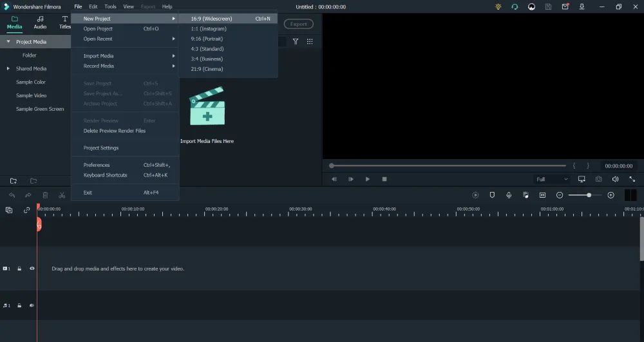Record voiceover with microphone icon
This screenshot has height=342, width=644.
(509, 195)
